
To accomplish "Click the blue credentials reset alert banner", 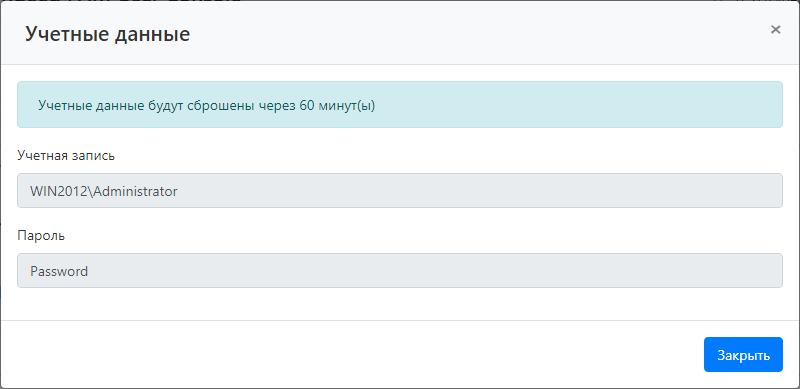I will tap(400, 105).
